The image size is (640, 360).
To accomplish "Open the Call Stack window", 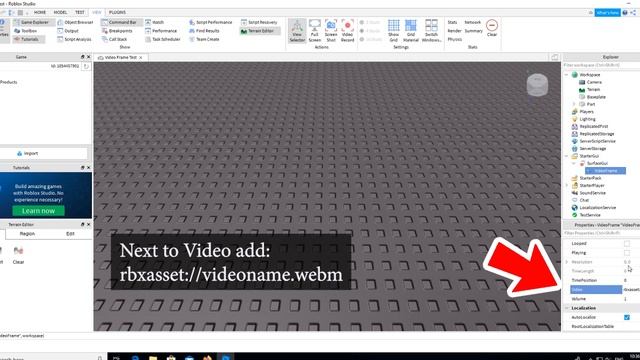I will point(115,40).
